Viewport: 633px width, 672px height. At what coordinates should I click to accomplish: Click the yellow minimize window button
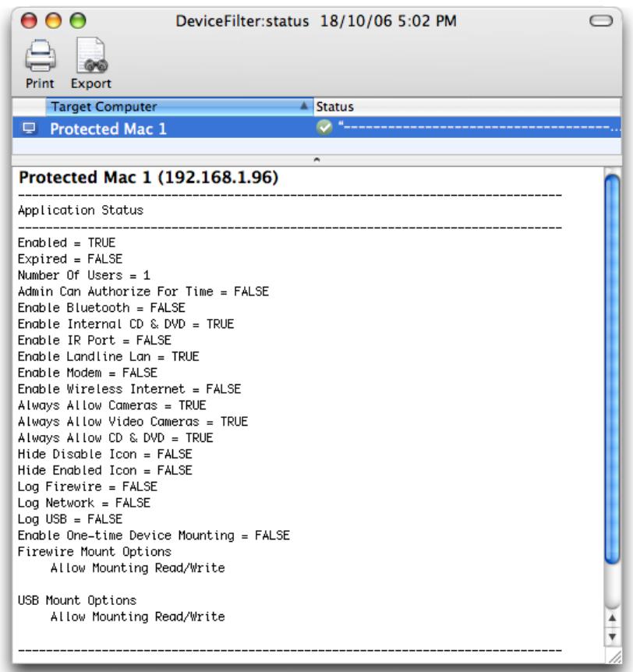click(x=54, y=20)
